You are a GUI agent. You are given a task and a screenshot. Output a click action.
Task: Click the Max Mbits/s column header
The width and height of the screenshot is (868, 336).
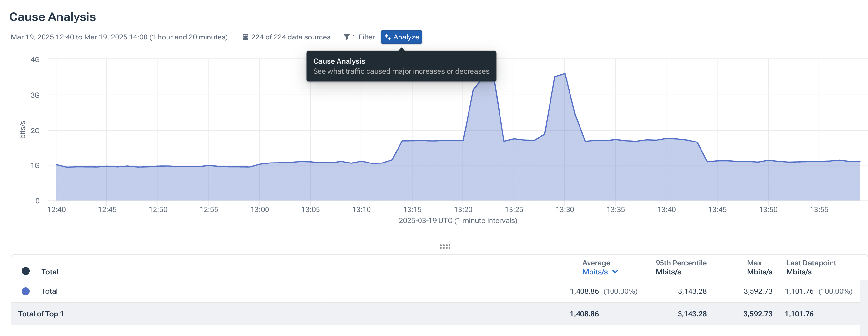[x=759, y=267]
